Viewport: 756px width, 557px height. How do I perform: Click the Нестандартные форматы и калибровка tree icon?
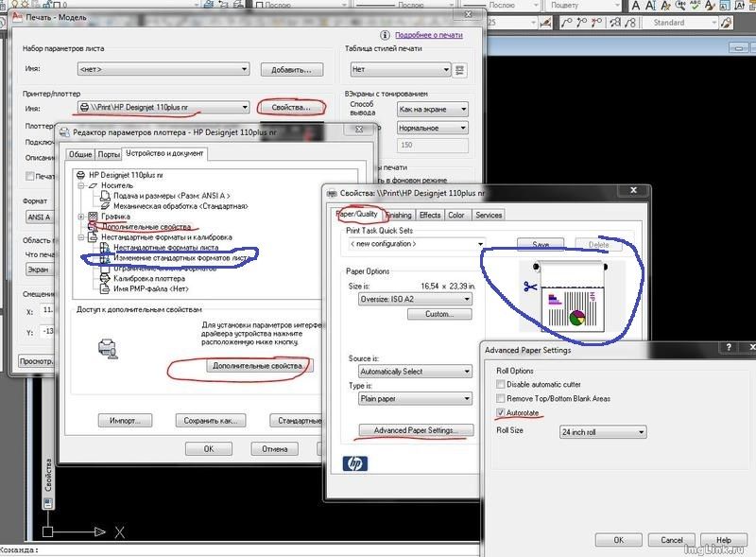point(93,237)
